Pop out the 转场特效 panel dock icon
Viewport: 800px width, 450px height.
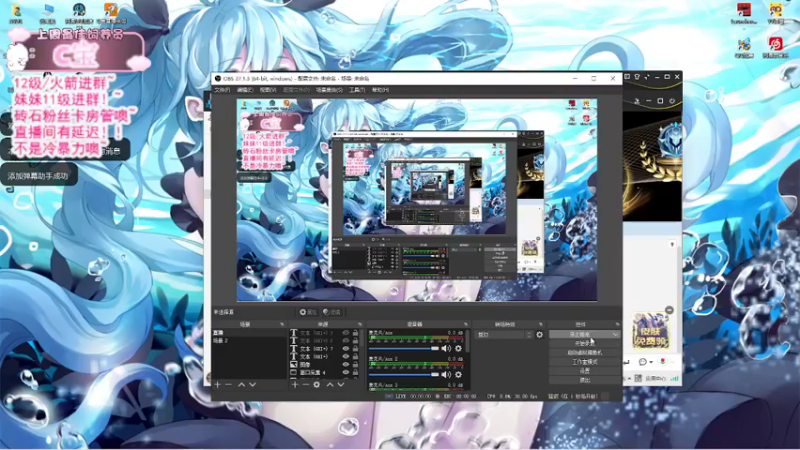(x=541, y=324)
